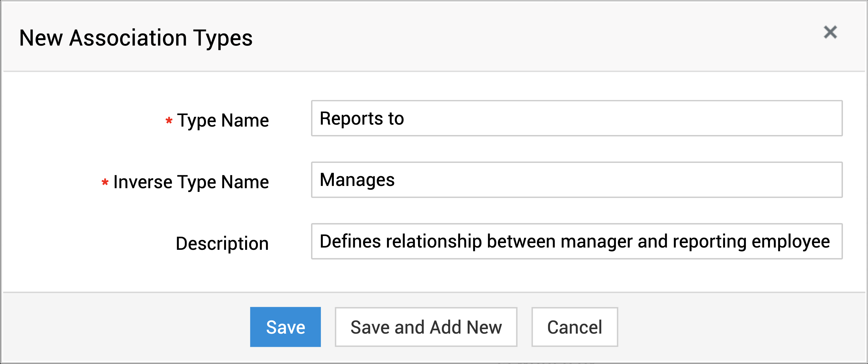
Task: Click the New Association Types title
Action: point(136,38)
